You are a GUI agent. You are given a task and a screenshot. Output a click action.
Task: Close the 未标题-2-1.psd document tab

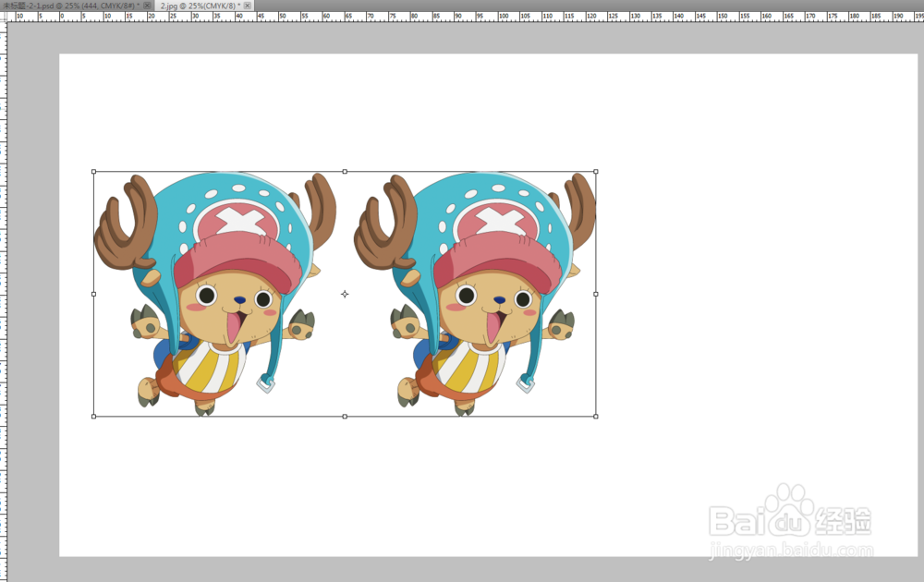[147, 6]
